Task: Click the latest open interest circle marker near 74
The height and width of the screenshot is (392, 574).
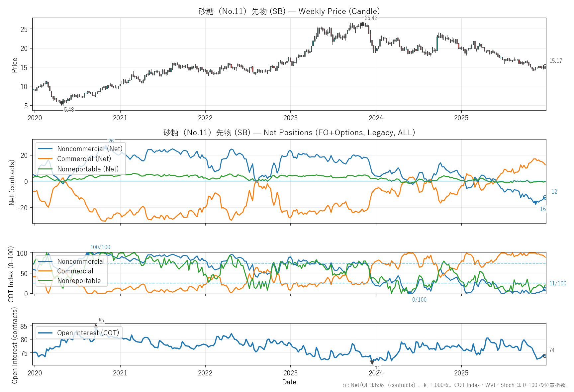Action: pos(545,356)
